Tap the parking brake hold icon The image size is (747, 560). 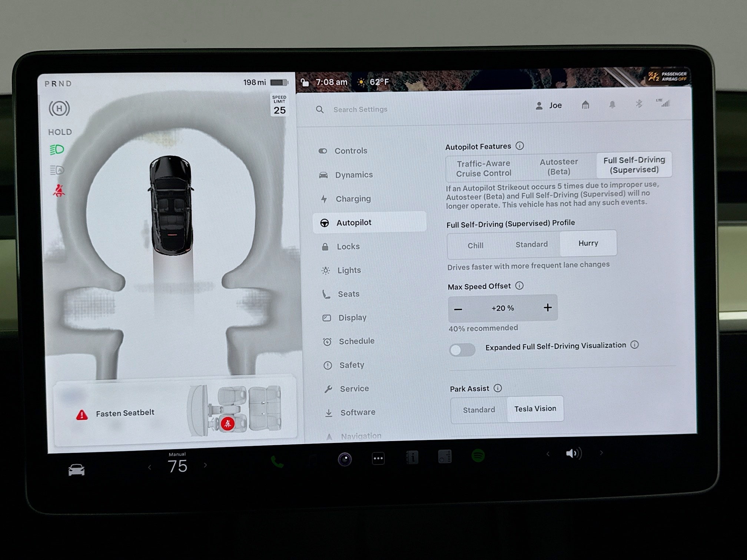pos(59,109)
